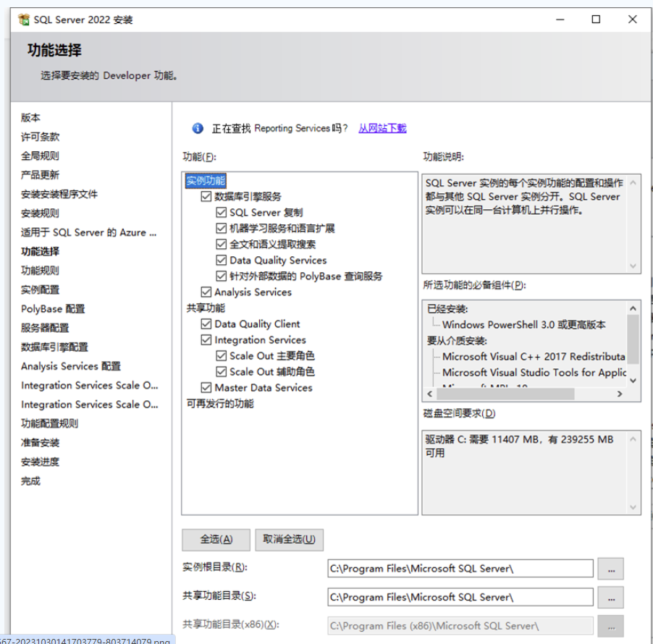Uncheck Analysis Services checkbox
Viewport: 653px width, 644px height.
tap(206, 292)
